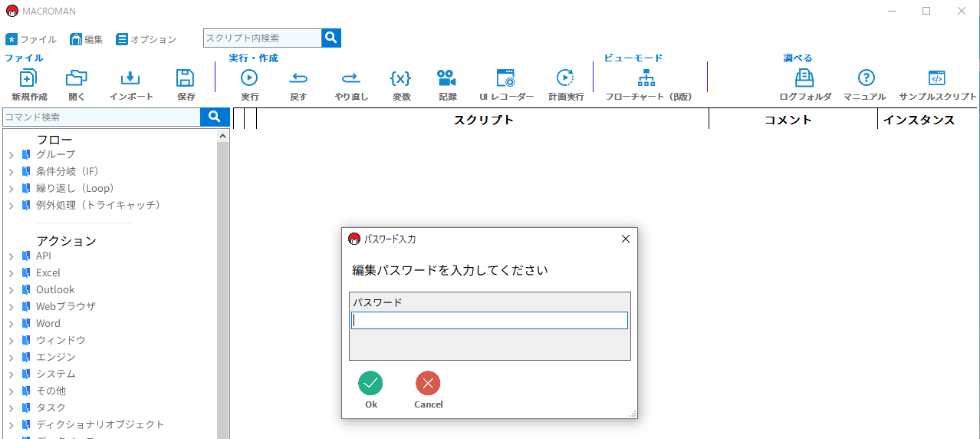This screenshot has height=439, width=980.
Task: Expand the 繰り返し（Loop） node
Action: tap(12, 189)
